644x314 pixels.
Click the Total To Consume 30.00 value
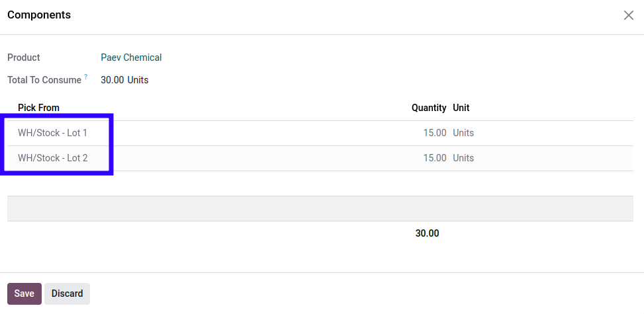pyautogui.click(x=113, y=80)
